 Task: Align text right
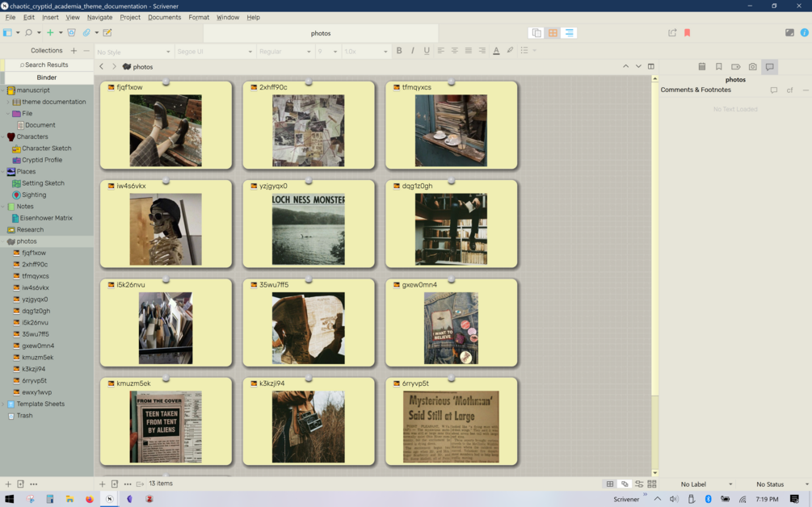coord(482,51)
